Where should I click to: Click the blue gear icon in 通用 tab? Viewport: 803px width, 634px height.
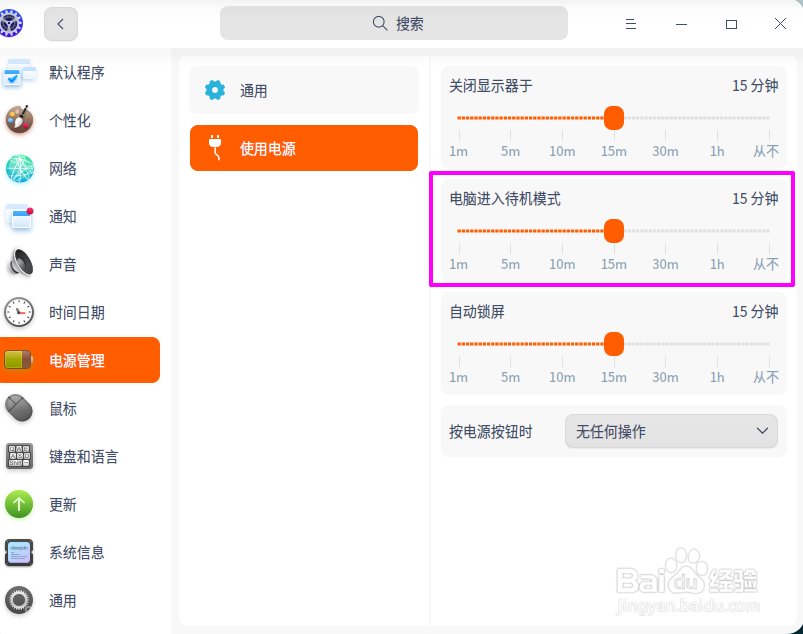tap(215, 90)
